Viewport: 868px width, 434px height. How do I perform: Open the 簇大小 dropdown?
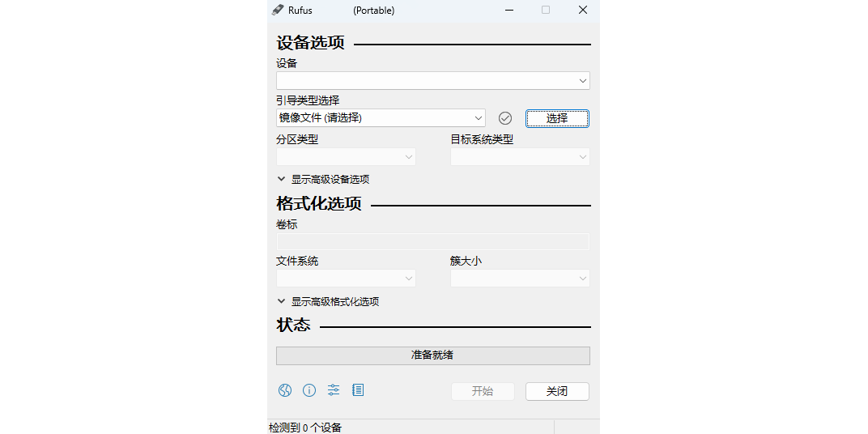(520, 278)
